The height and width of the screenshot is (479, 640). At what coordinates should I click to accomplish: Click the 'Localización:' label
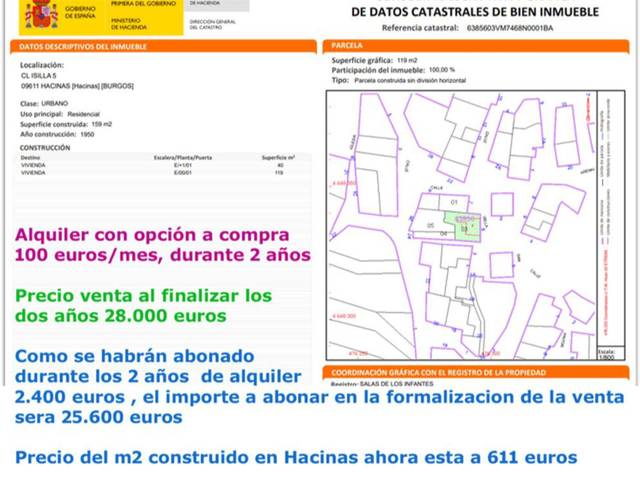(42, 65)
